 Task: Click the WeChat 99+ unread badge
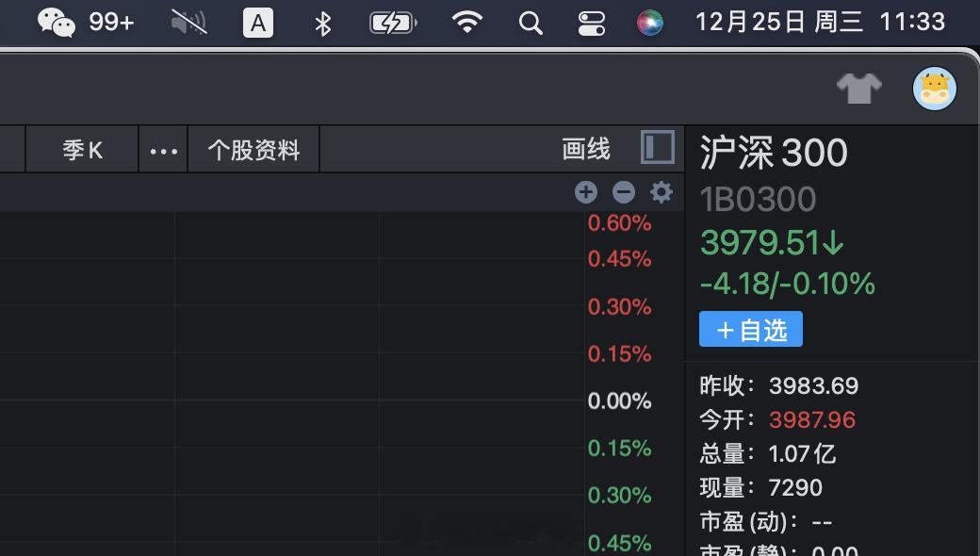pos(111,23)
